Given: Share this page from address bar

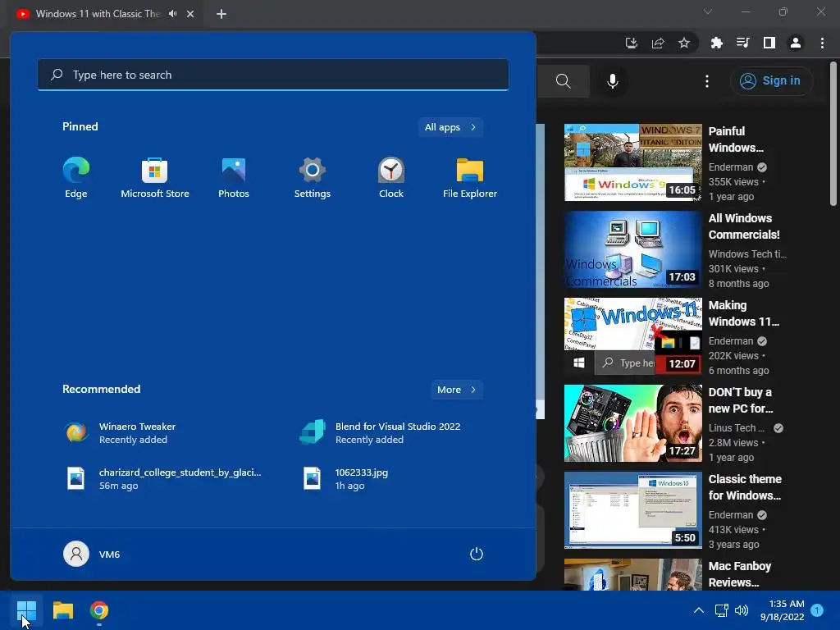Looking at the screenshot, I should pyautogui.click(x=658, y=43).
